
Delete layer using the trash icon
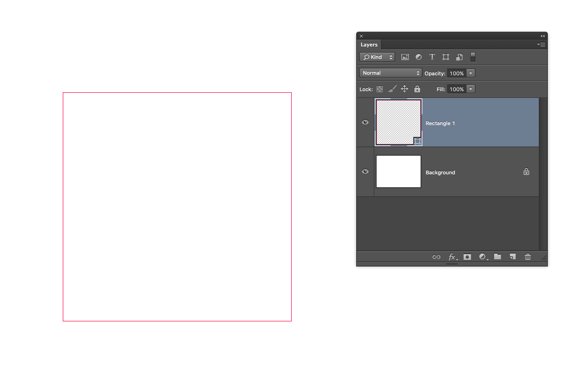(x=528, y=257)
